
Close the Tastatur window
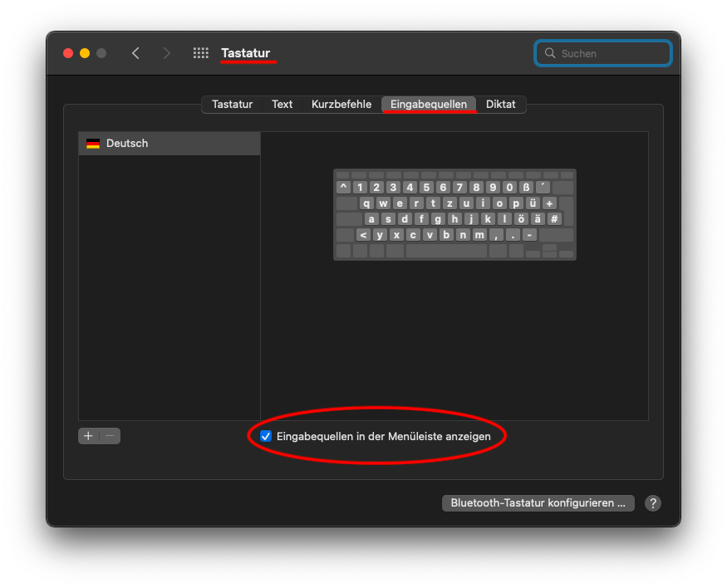coord(68,53)
